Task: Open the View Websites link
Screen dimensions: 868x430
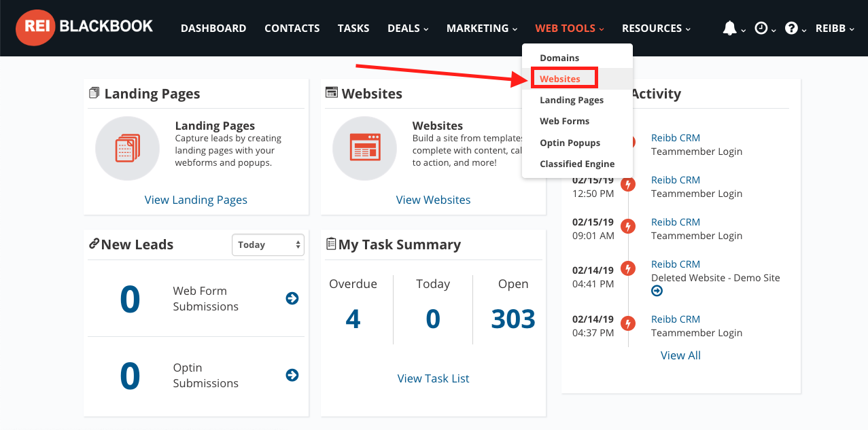Action: [434, 200]
